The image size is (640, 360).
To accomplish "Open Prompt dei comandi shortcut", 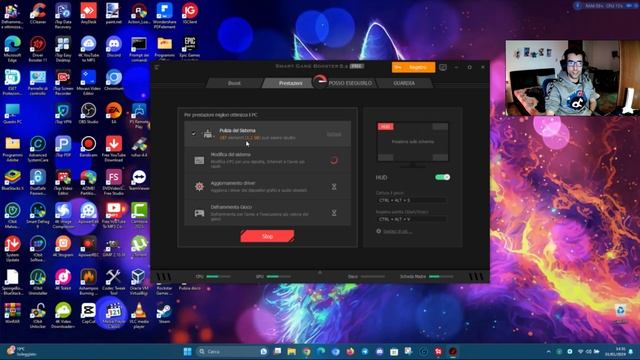I will (139, 48).
